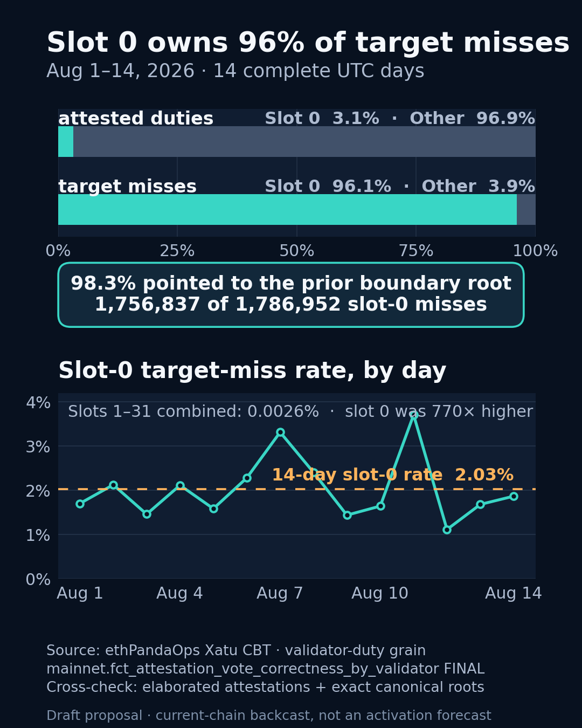Viewport: 582px width, 728px height.
Task: Click the Aug 1 data point
Action: pos(80,504)
